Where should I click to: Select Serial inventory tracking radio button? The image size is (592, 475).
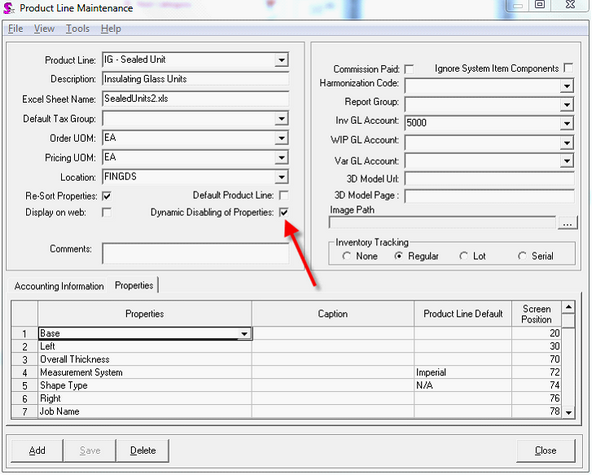coord(522,256)
